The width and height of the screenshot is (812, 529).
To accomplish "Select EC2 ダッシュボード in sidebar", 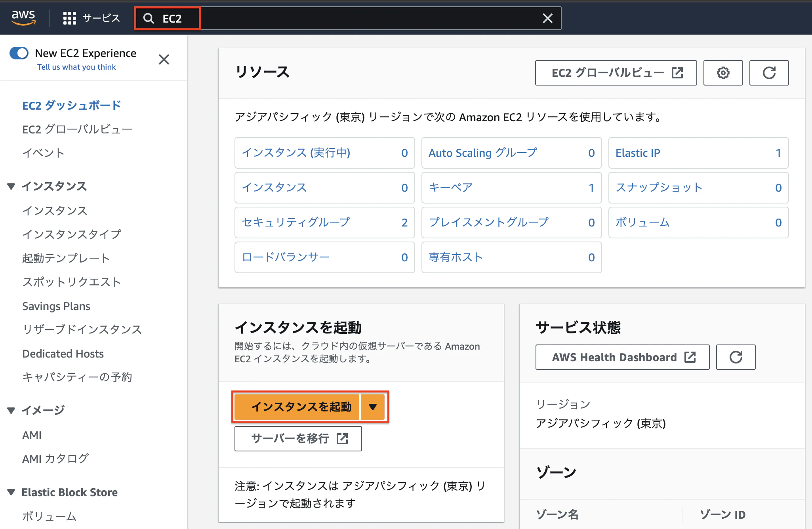I will [x=72, y=105].
